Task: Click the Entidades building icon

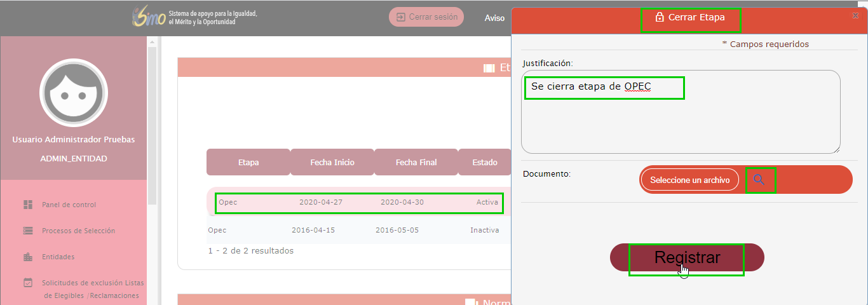Action: click(28, 257)
